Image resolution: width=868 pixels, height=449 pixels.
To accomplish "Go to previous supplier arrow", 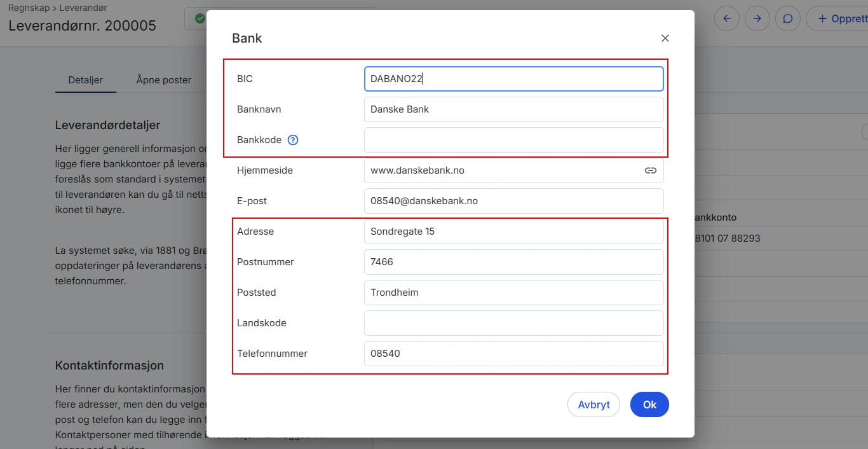I will pyautogui.click(x=727, y=18).
